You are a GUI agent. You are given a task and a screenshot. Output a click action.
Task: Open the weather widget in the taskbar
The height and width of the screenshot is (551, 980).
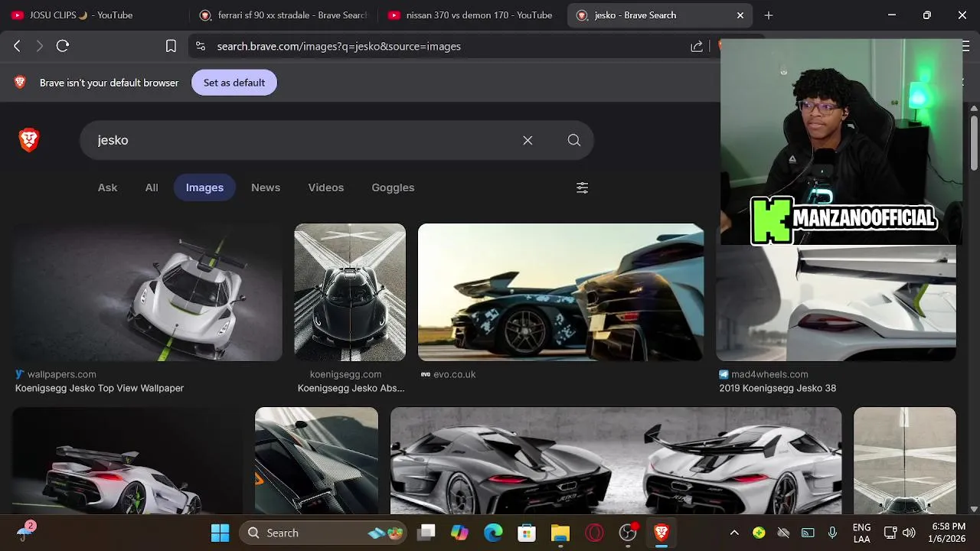pyautogui.click(x=24, y=533)
